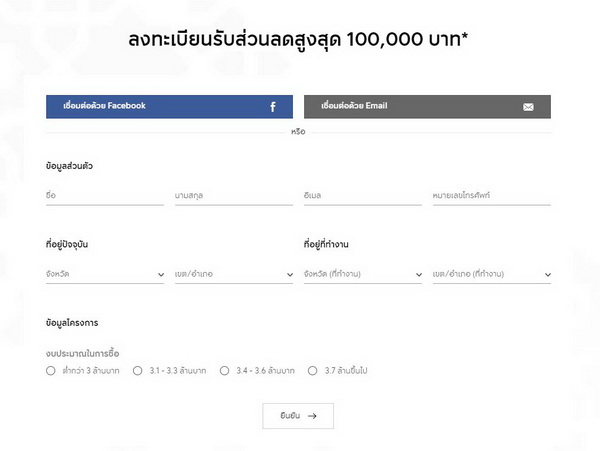Expand the เขต/อำเภอ (ที่ทำงาน) dropdown

click(491, 273)
